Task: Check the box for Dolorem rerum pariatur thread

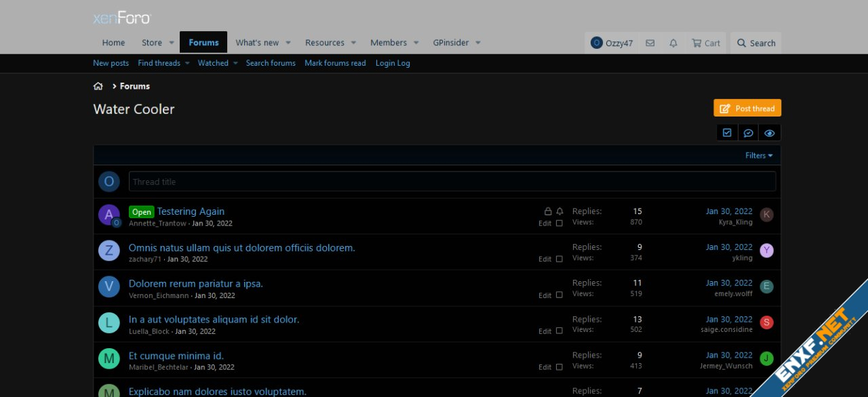Action: coord(559,295)
